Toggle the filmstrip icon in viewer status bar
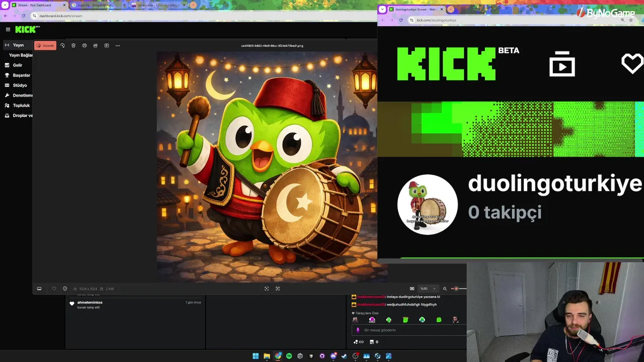This screenshot has height=362, width=644. [x=39, y=289]
